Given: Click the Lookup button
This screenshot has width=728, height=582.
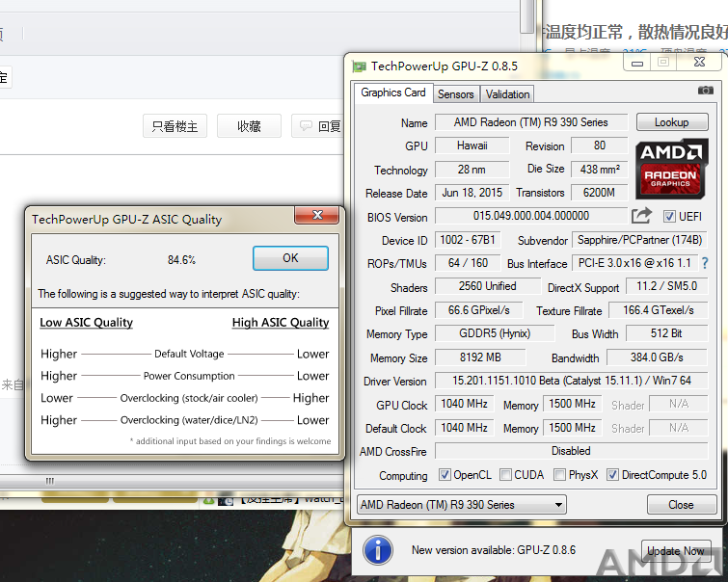Looking at the screenshot, I should point(672,122).
